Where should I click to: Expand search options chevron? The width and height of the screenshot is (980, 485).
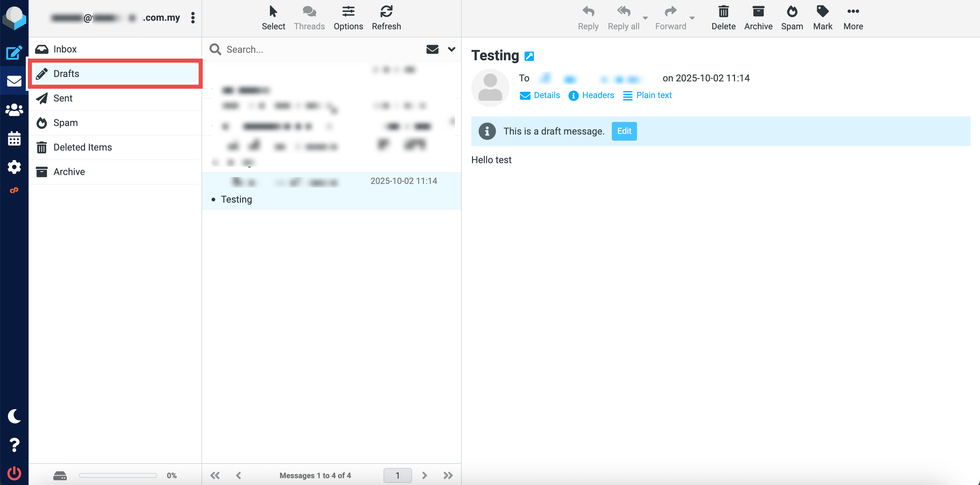click(x=451, y=49)
